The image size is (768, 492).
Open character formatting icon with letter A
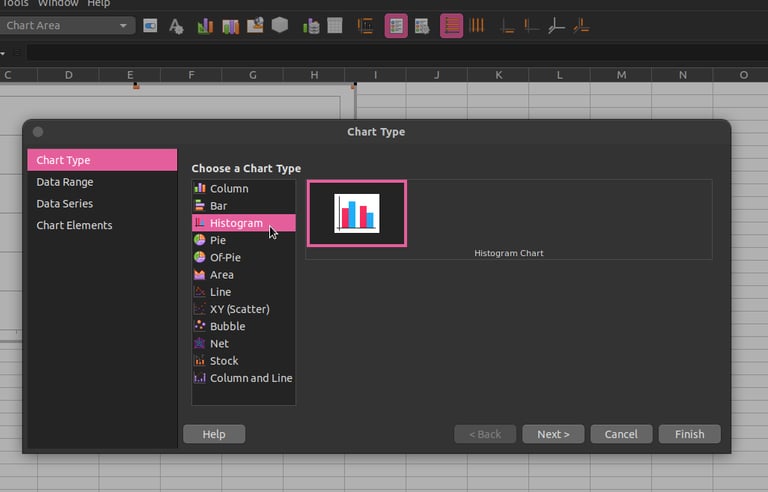[x=176, y=25]
